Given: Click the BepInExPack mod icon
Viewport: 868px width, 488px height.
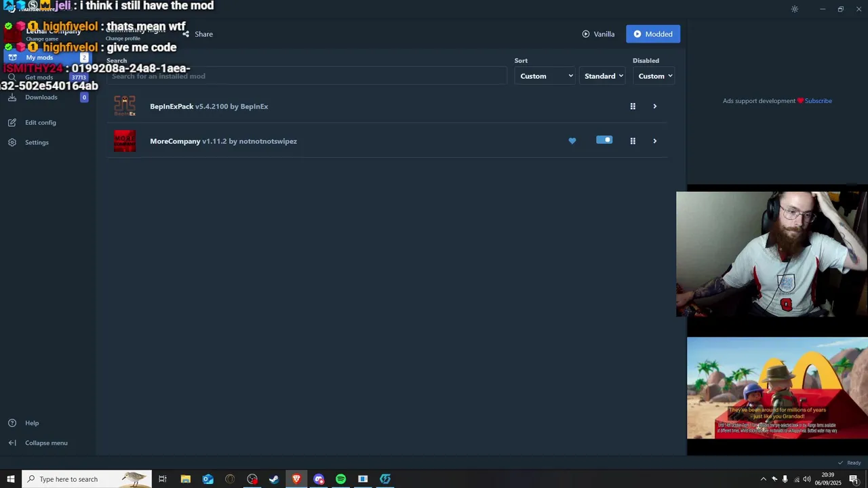Looking at the screenshot, I should click(x=125, y=106).
